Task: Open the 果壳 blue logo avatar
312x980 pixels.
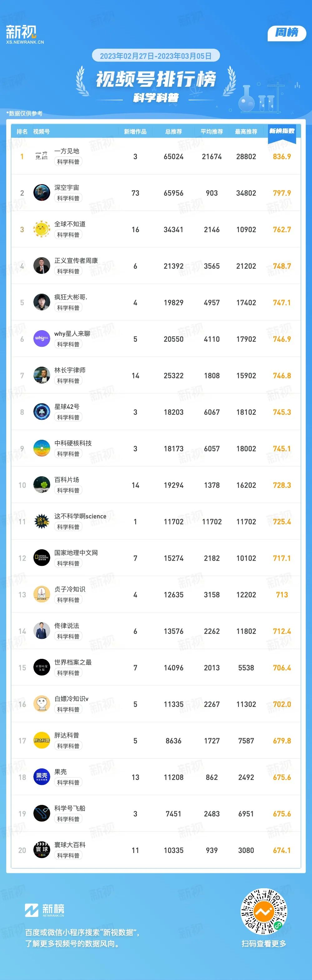Action: click(x=41, y=777)
